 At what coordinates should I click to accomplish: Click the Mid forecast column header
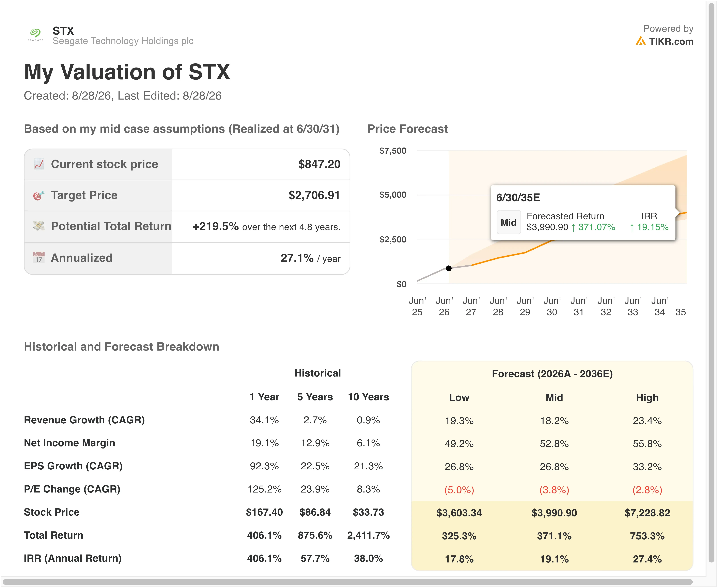pos(554,398)
